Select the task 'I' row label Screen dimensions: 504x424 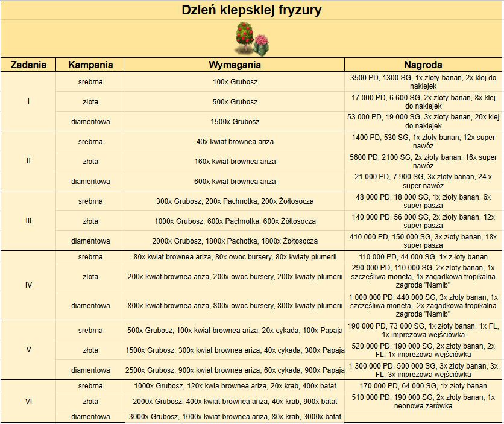(x=28, y=101)
